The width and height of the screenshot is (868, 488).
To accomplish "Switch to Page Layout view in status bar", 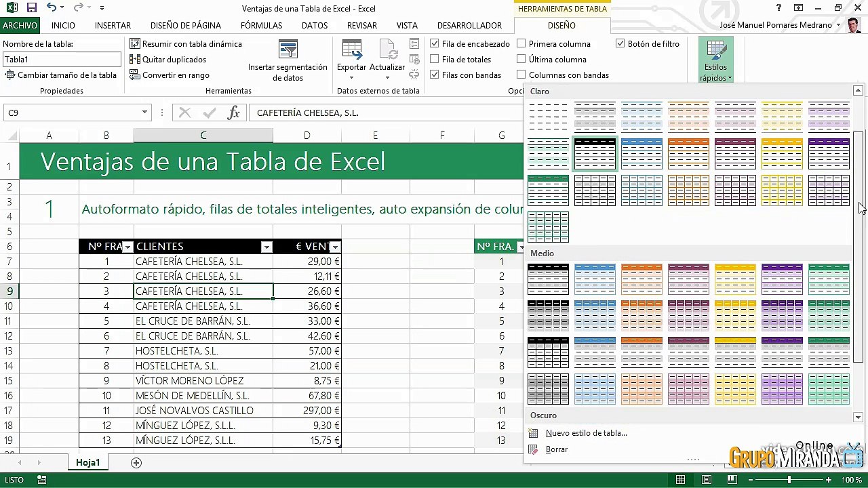I will point(707,480).
